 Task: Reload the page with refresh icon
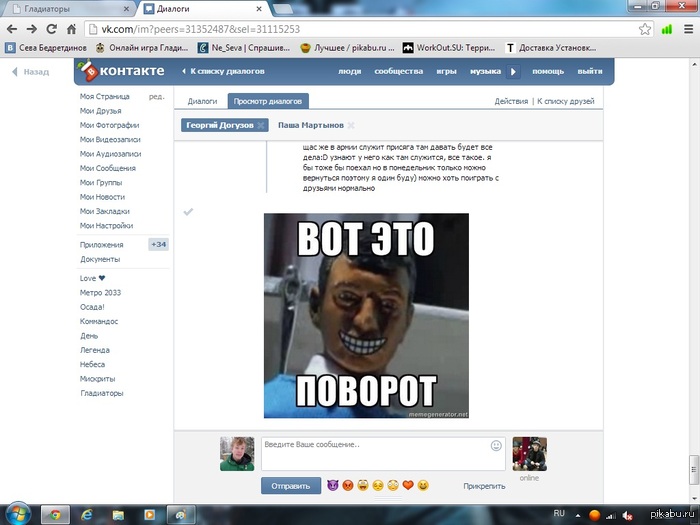tap(51, 29)
